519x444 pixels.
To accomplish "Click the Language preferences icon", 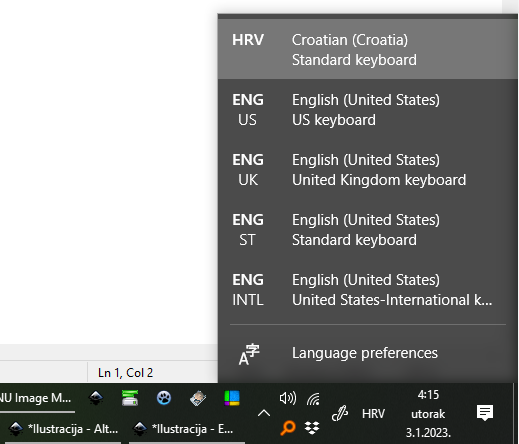I will pyautogui.click(x=249, y=354).
